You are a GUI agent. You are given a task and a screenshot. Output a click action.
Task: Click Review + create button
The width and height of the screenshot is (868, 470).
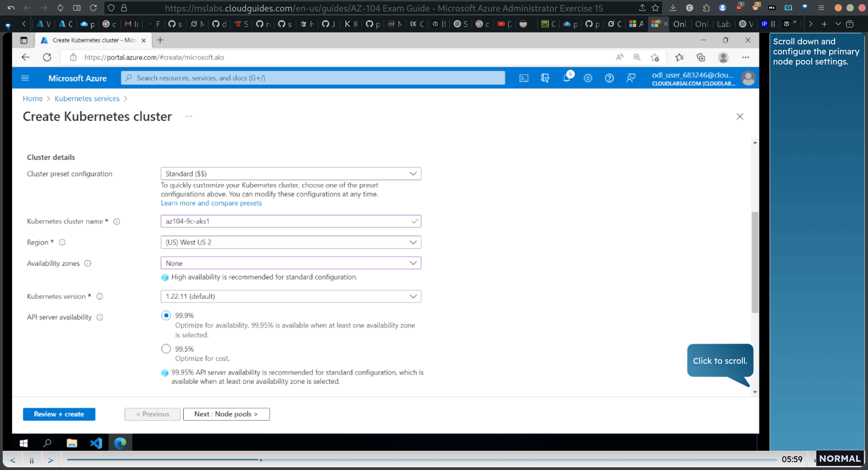[59, 414]
